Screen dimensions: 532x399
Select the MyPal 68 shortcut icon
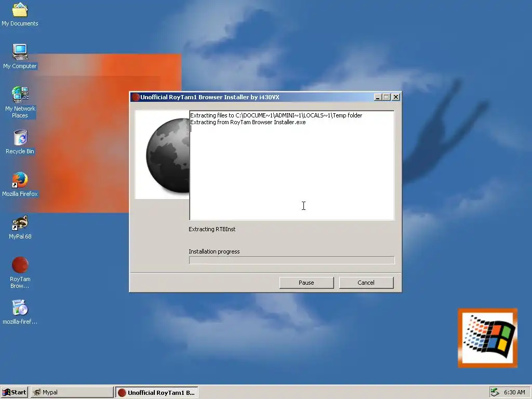[20, 227]
